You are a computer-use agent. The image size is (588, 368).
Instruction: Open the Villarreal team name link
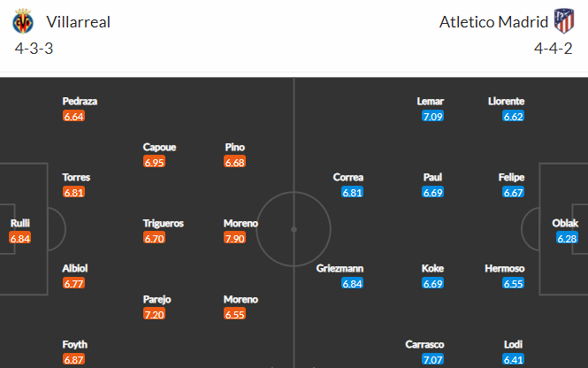(x=78, y=22)
